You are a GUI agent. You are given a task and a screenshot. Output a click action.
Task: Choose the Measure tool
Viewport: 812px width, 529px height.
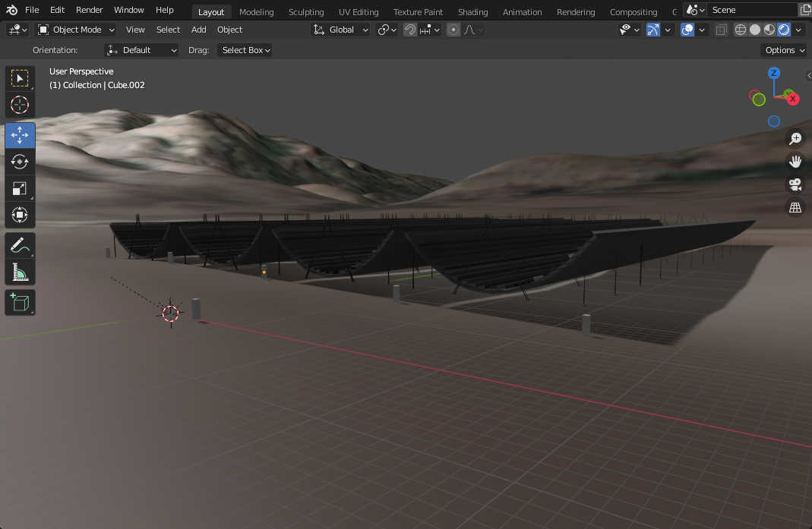[20, 271]
